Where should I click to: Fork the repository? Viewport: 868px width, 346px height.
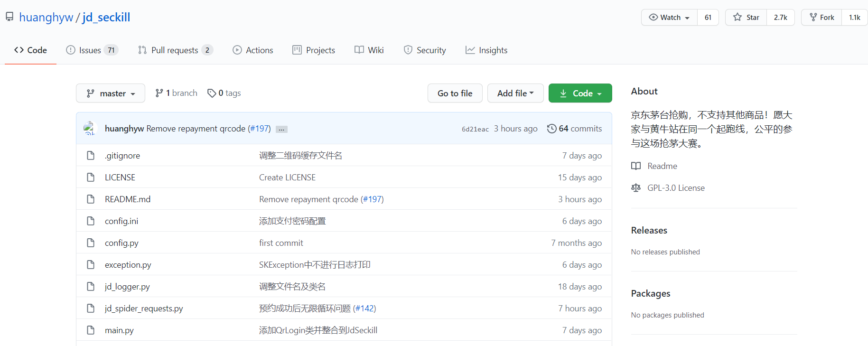click(x=822, y=18)
